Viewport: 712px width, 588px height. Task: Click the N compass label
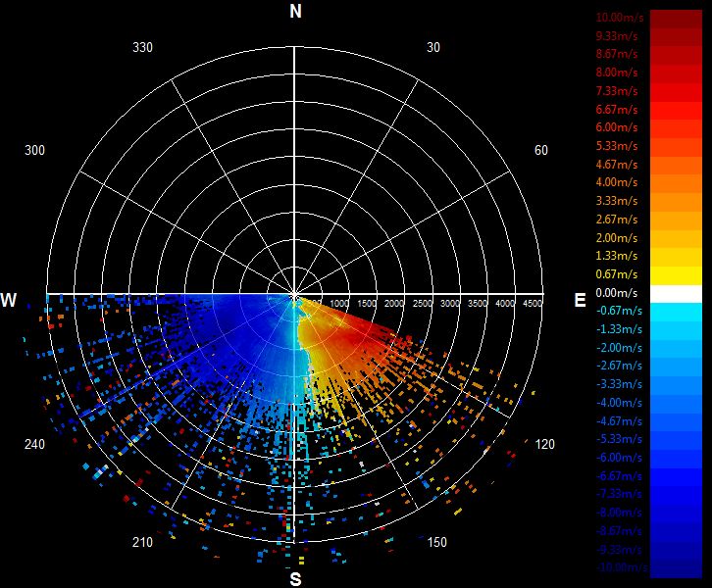[295, 12]
